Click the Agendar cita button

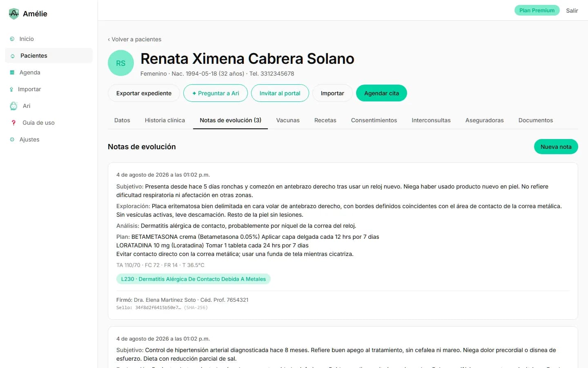pyautogui.click(x=381, y=93)
